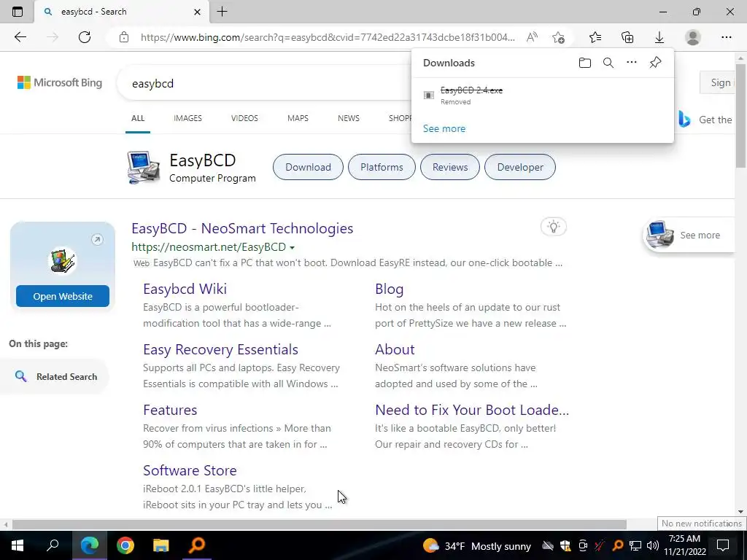Switch to the MAPS tab

[298, 118]
